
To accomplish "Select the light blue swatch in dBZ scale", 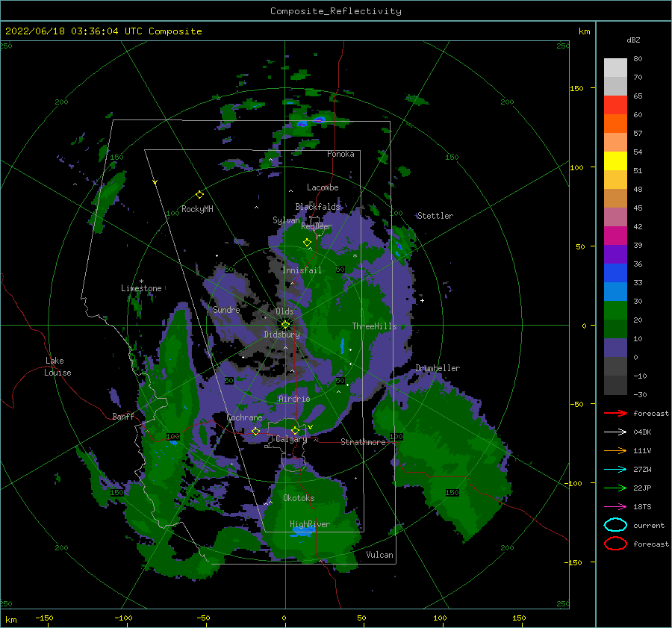I will (x=615, y=291).
